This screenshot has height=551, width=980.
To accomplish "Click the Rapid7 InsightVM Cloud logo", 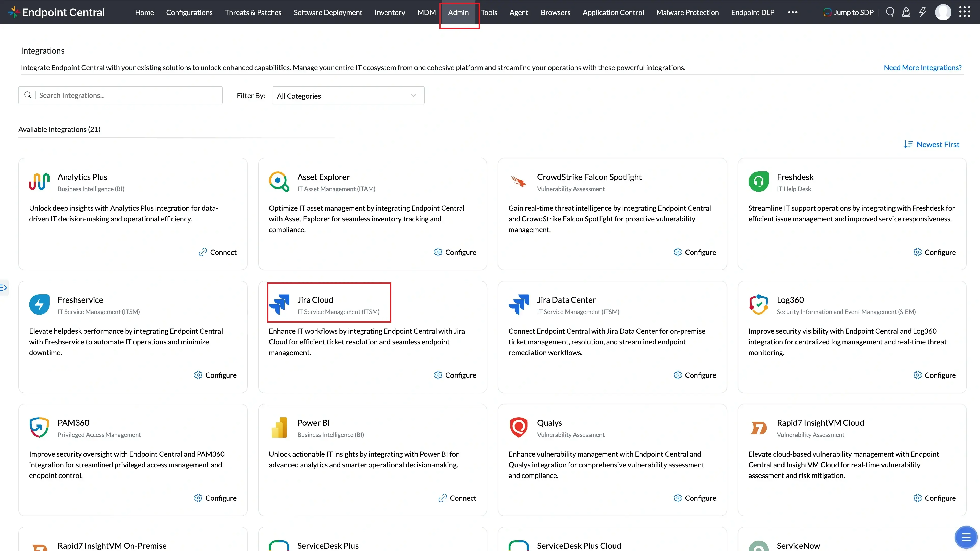I will 758,428.
